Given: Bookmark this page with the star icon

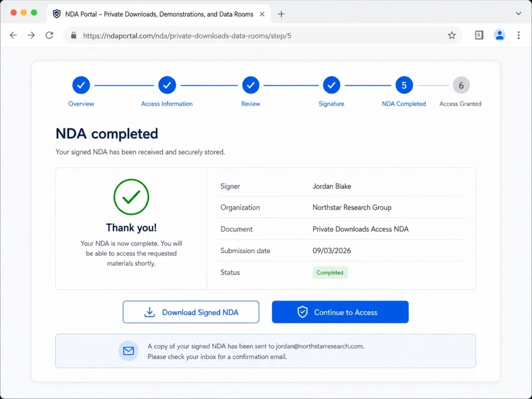Looking at the screenshot, I should tap(451, 35).
